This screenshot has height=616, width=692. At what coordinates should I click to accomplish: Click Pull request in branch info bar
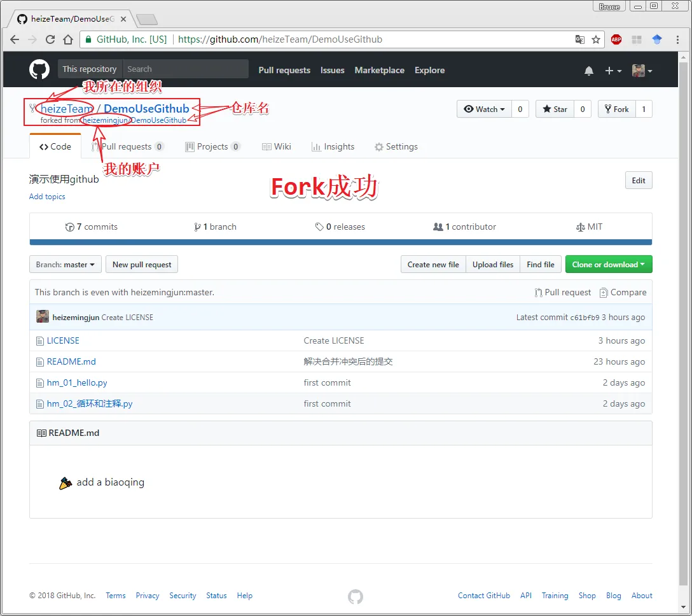[x=563, y=292]
